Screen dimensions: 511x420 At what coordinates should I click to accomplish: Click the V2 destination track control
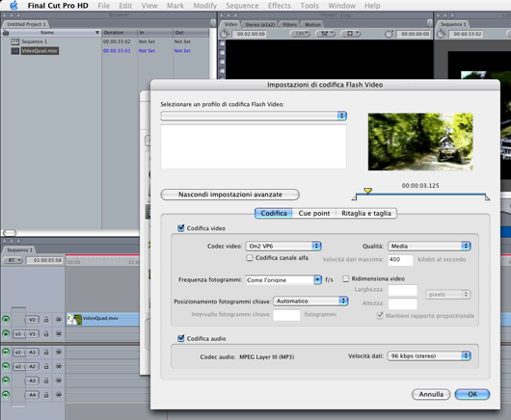point(32,320)
